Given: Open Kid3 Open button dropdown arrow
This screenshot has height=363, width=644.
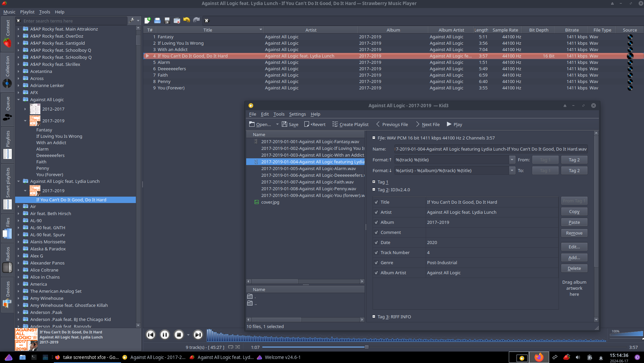Looking at the screenshot, I should click(277, 124).
